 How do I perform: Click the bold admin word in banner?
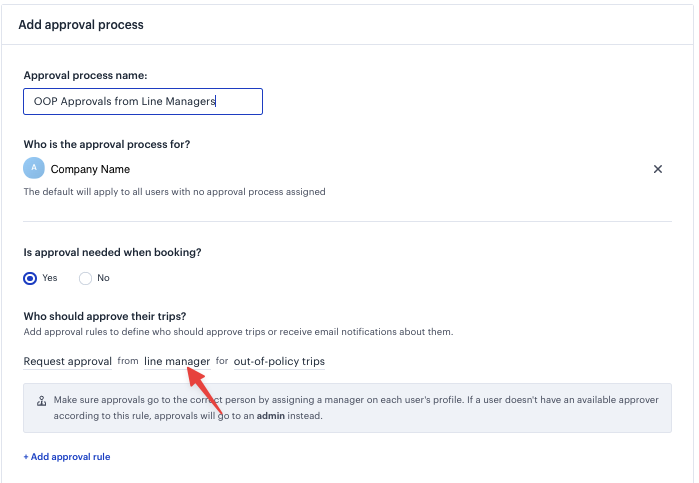(271, 416)
